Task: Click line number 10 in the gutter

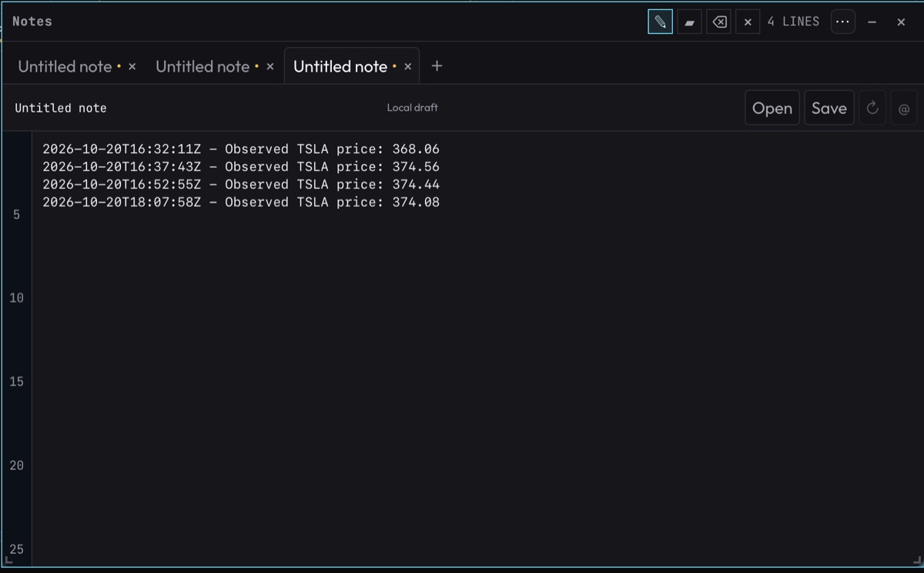Action: (16, 298)
